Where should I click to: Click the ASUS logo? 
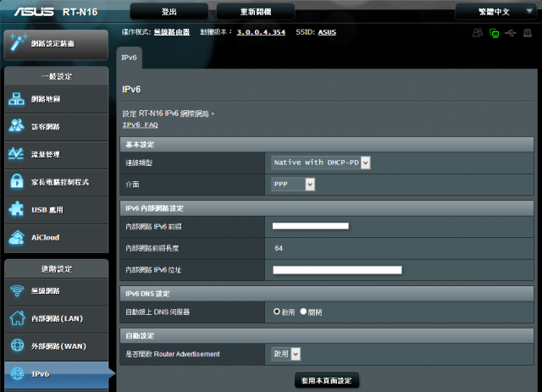pyautogui.click(x=34, y=12)
